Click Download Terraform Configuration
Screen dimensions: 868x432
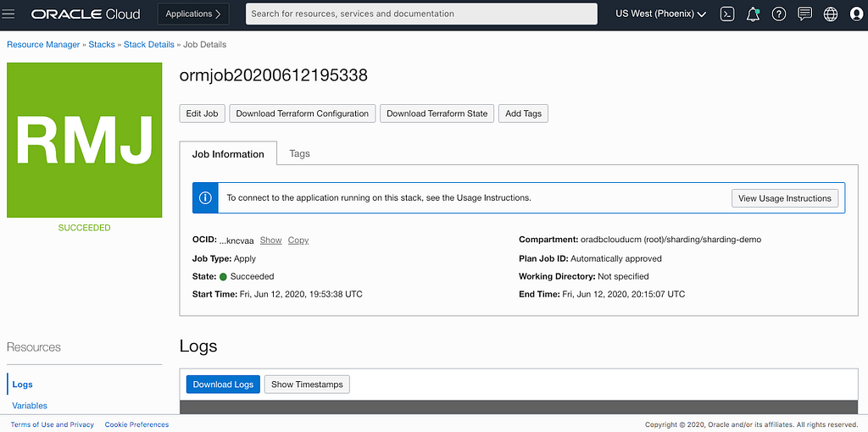(x=303, y=114)
